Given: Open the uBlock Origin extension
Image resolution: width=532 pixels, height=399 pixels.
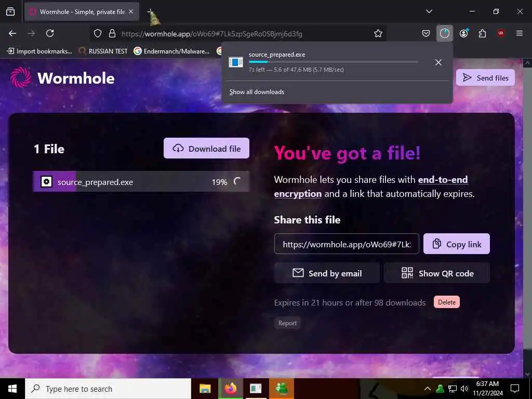Looking at the screenshot, I should click(501, 33).
